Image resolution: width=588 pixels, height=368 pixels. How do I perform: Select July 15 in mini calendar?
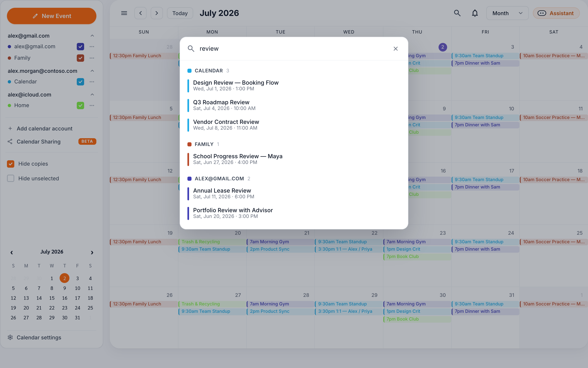point(52,298)
